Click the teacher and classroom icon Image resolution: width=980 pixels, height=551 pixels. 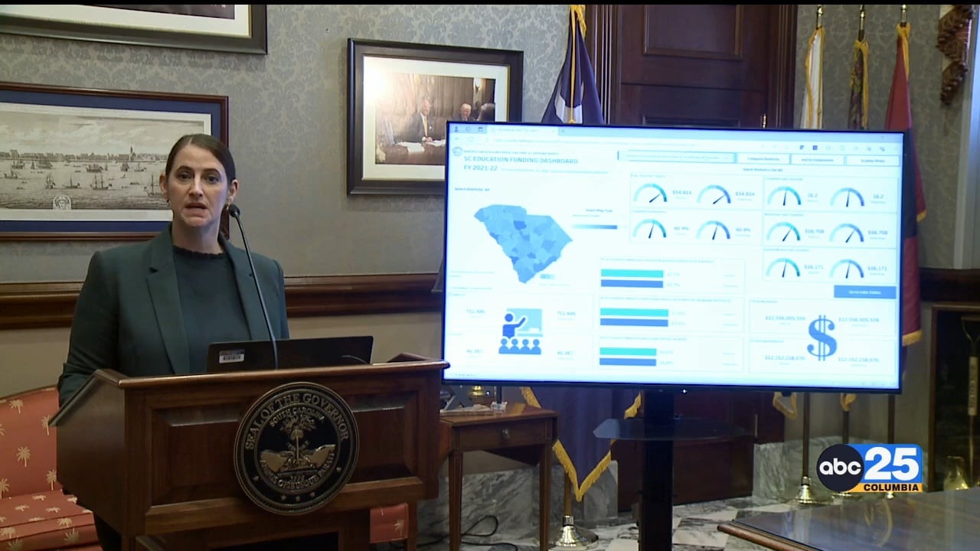tap(521, 331)
